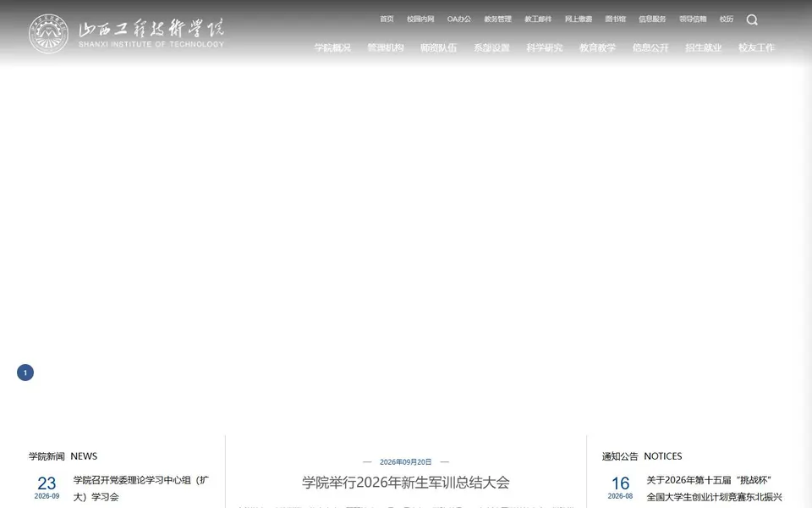
Task: Open the 教工邮件 link
Action: click(x=538, y=19)
